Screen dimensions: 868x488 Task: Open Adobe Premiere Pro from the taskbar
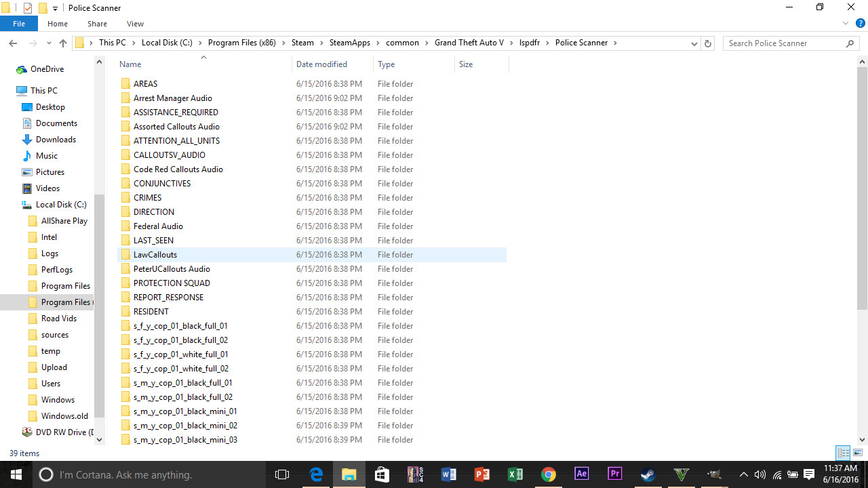614,474
